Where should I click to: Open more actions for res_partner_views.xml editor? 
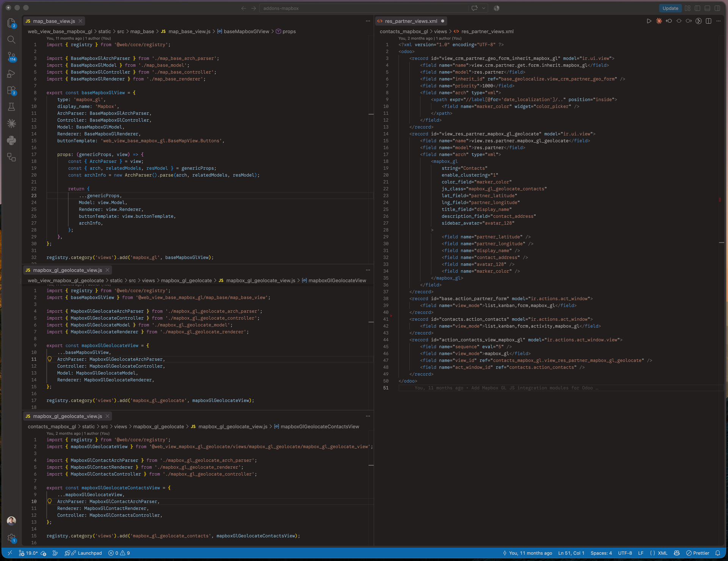[x=718, y=21]
